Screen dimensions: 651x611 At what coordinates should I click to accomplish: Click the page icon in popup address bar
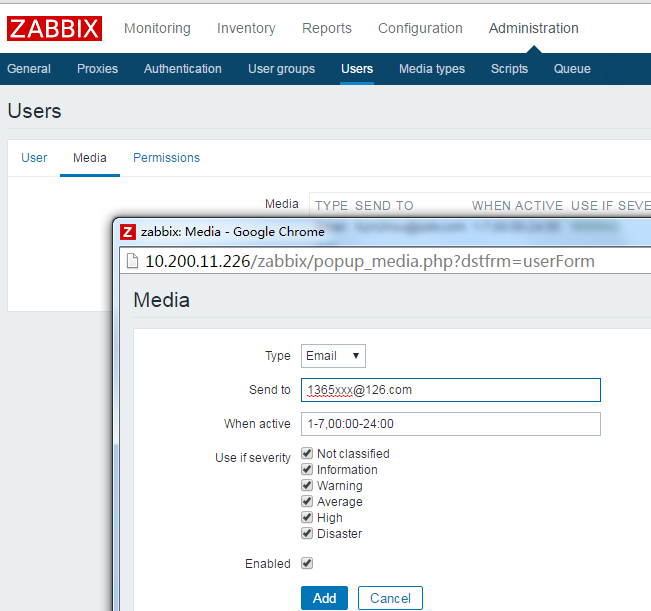point(132,261)
